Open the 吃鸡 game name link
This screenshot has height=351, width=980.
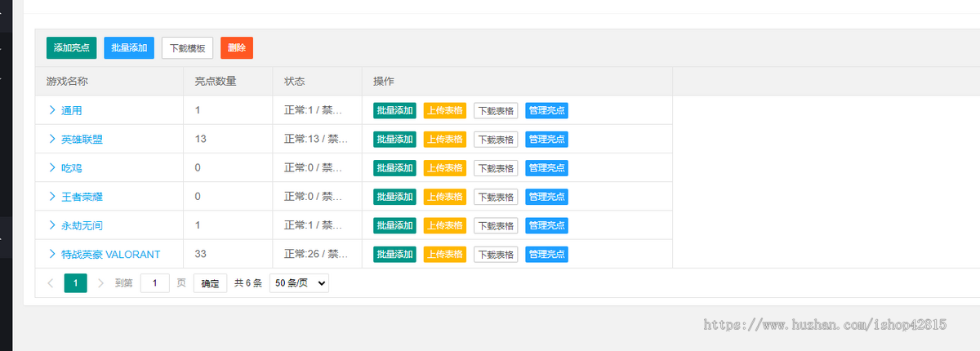coord(72,167)
